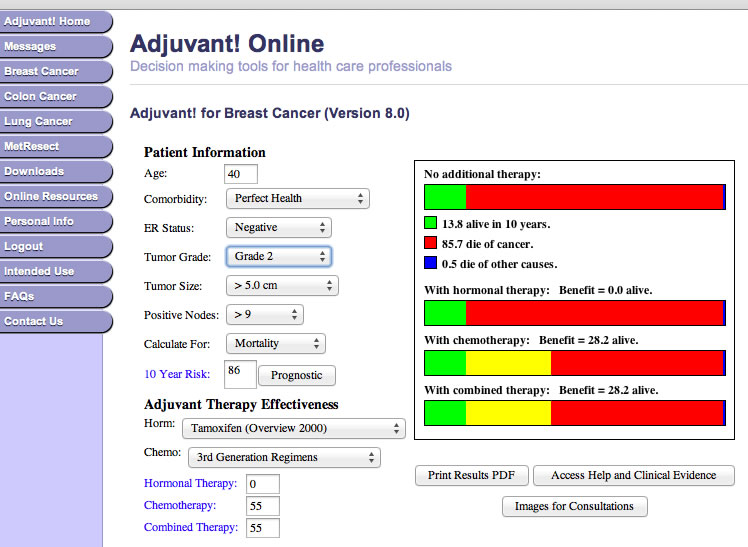Click the Hormonal Therapy link
748x547 pixels.
click(190, 484)
